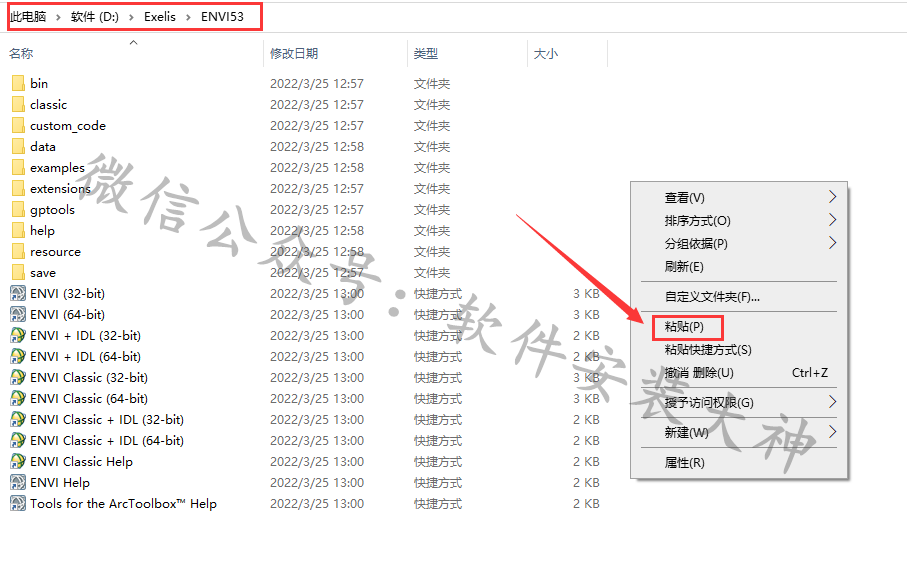This screenshot has height=561, width=907.
Task: Select the resource folder icon
Action: [x=18, y=252]
